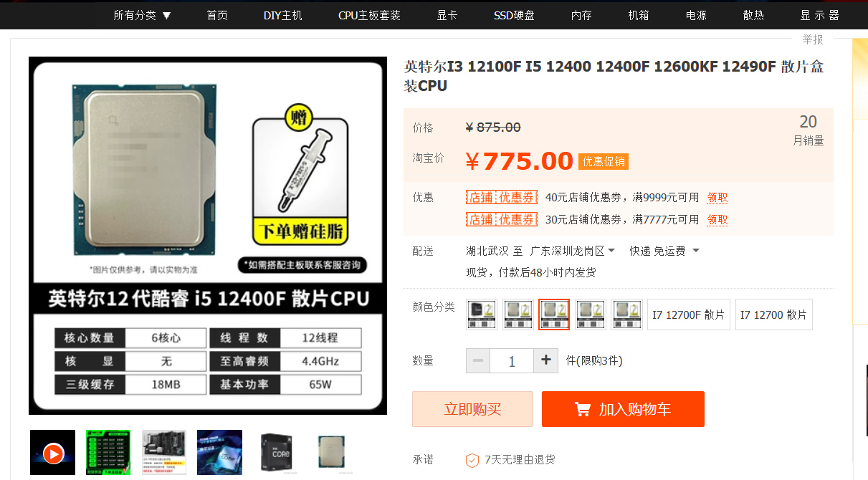Click the shopping cart icon

point(583,410)
